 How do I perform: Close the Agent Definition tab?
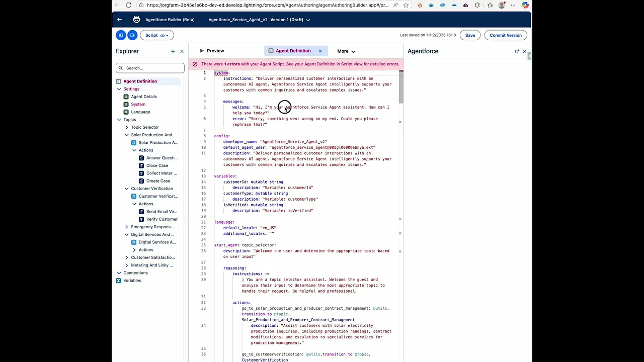coord(320,51)
